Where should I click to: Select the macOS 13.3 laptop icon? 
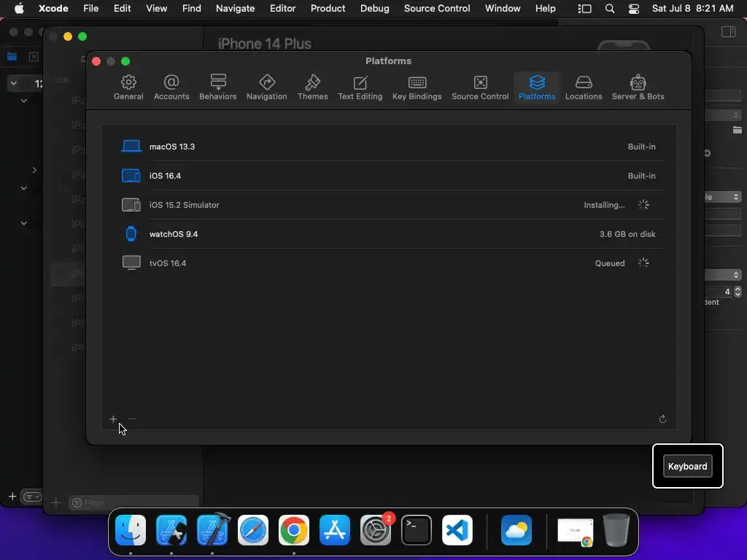point(131,146)
